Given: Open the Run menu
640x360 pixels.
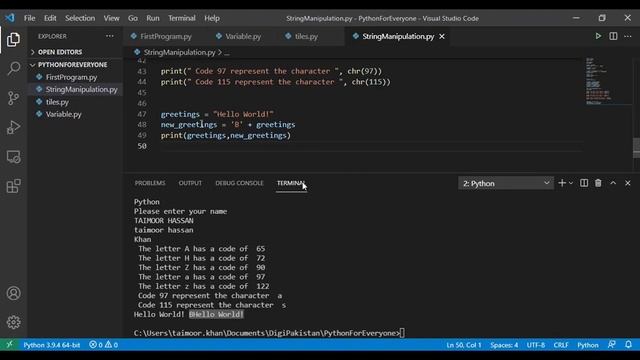Looking at the screenshot, I should (153, 18).
